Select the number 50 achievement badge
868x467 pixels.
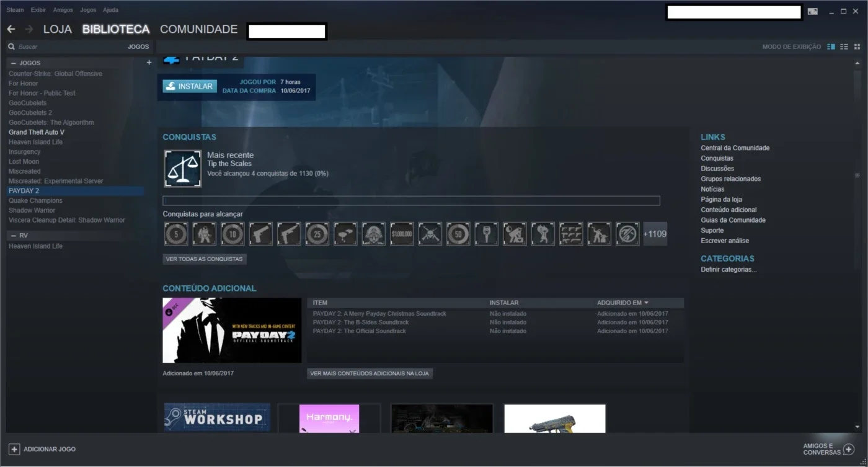(x=458, y=234)
